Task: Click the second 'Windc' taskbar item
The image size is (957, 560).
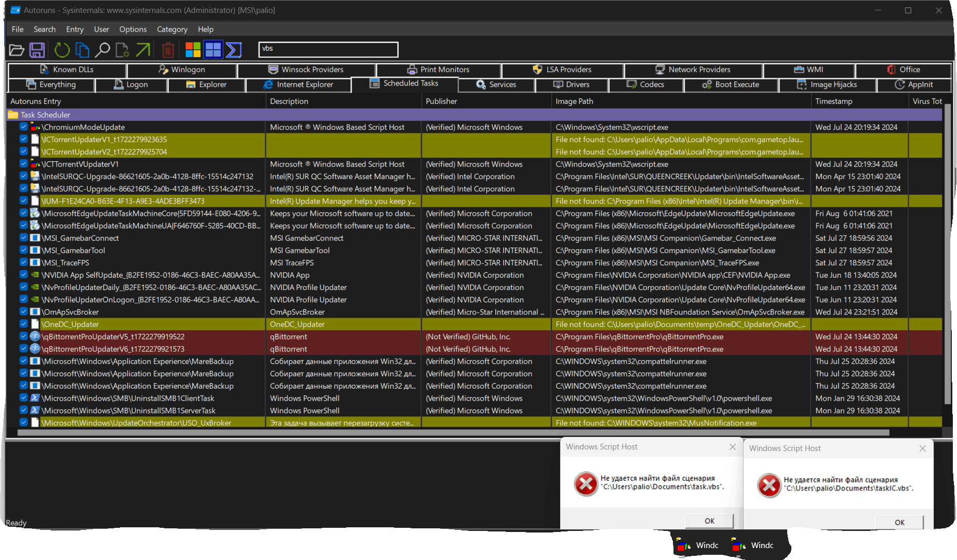Action: pyautogui.click(x=752, y=545)
